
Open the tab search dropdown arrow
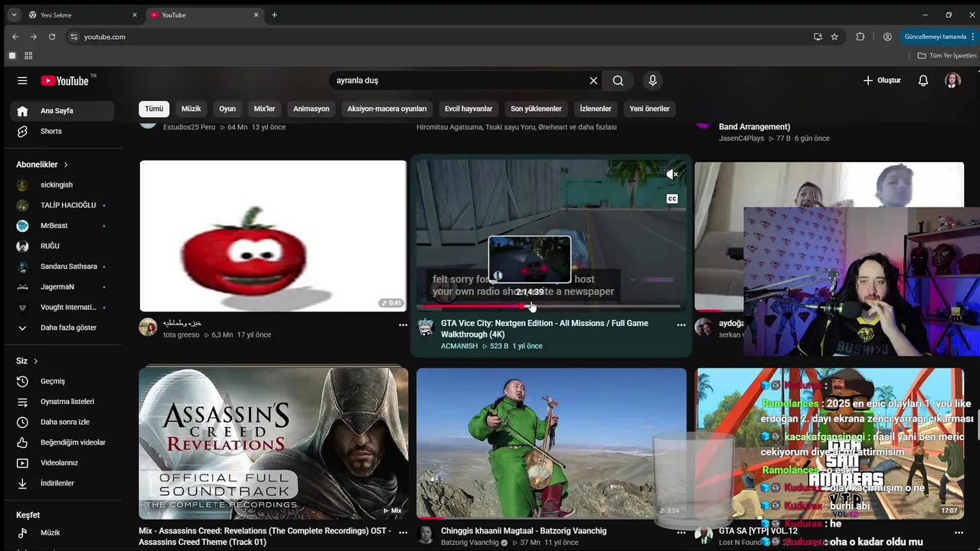[x=14, y=15]
